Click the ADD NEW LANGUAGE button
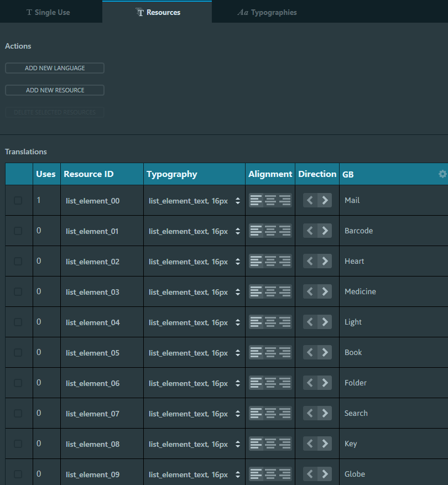 coord(54,67)
